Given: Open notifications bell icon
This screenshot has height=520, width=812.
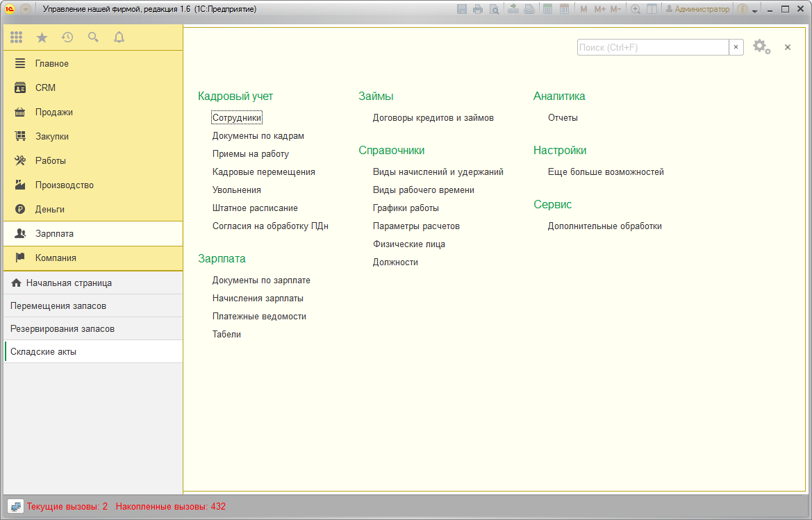Looking at the screenshot, I should 119,37.
